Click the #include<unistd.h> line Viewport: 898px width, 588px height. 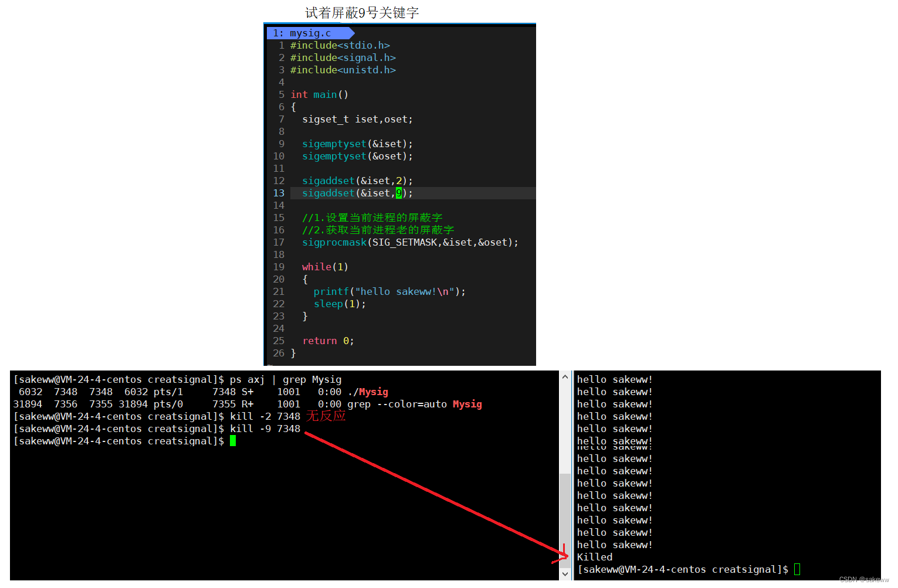pyautogui.click(x=343, y=70)
